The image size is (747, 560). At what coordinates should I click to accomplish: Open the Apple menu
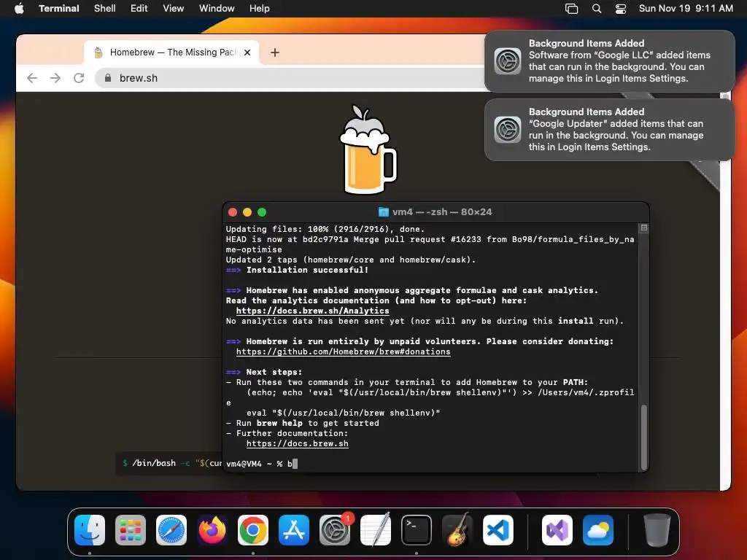(x=19, y=8)
